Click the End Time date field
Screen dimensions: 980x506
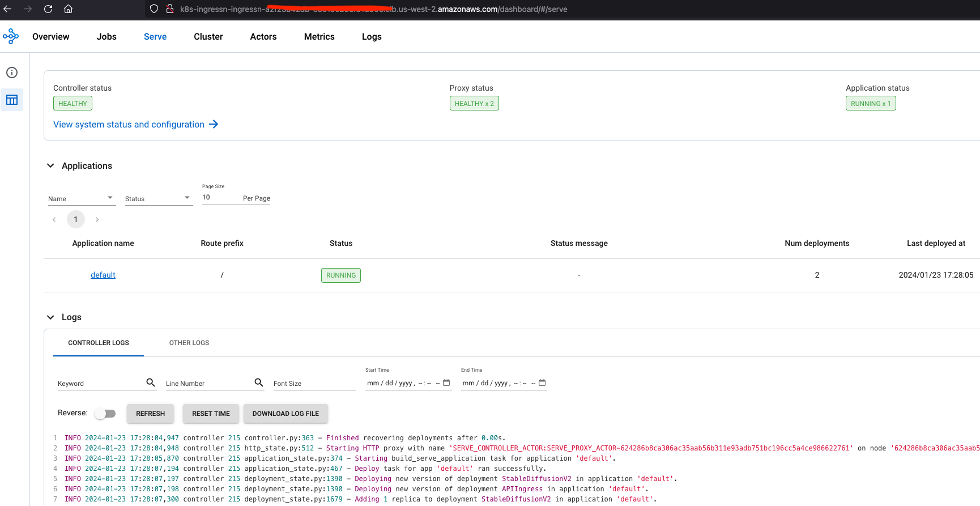pyautogui.click(x=504, y=383)
